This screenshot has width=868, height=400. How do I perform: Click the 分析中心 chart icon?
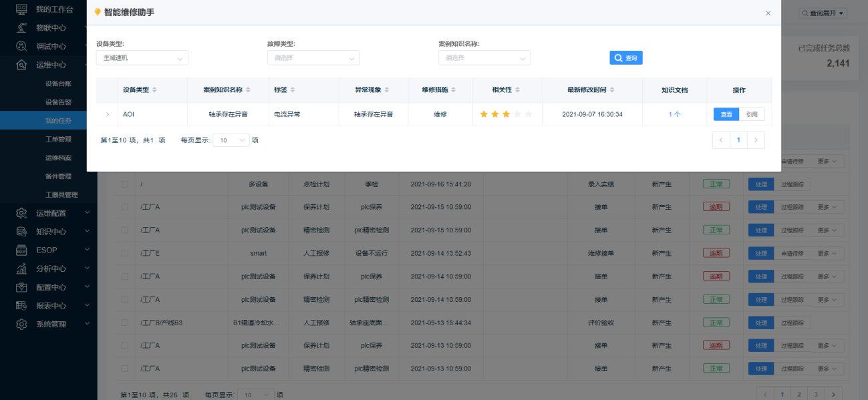pos(21,269)
